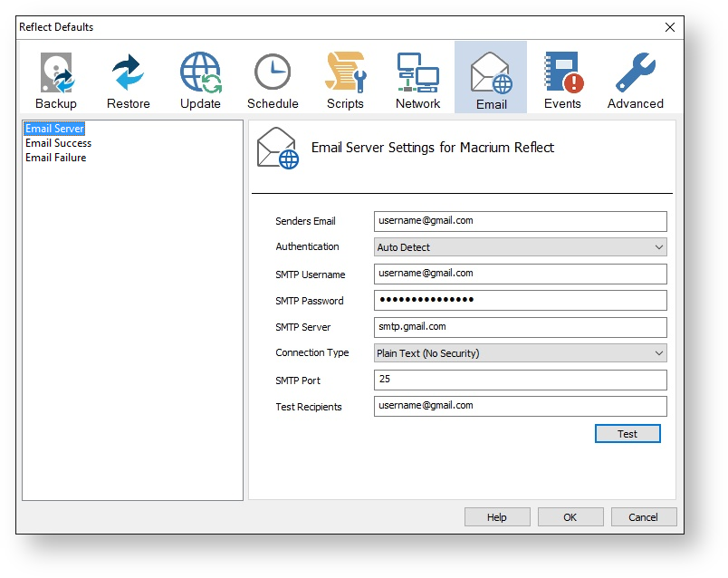Select Email Success in the list

[59, 143]
